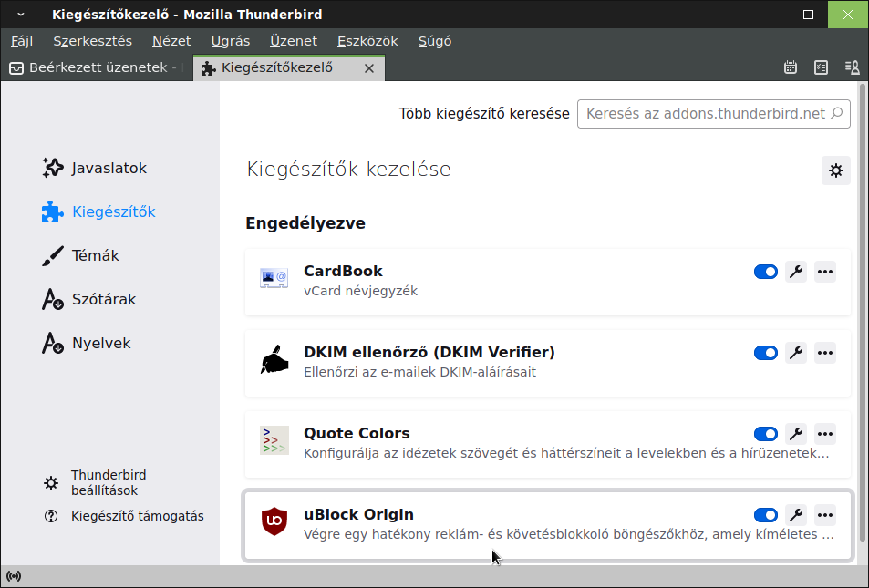Click the Kiegészítőkezelő tab puzzle icon
Viewport: 869px width, 588px height.
click(209, 68)
